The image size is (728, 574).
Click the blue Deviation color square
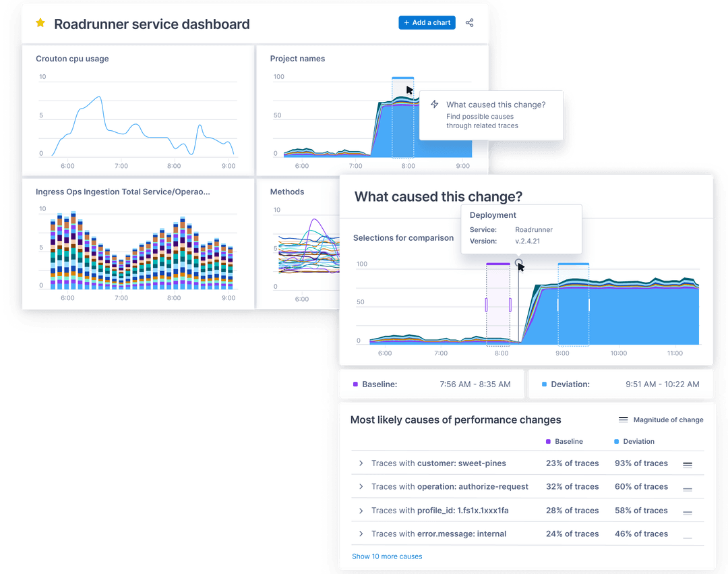click(544, 384)
